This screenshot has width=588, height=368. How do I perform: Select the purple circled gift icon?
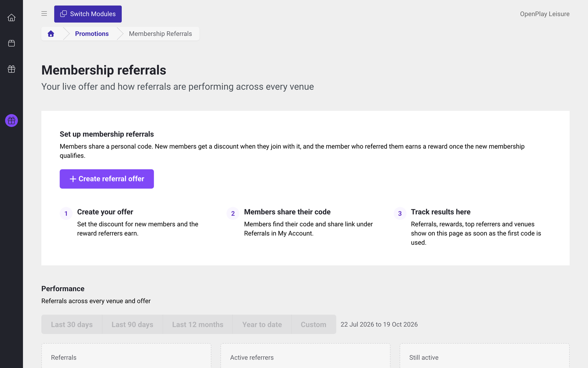pos(11,121)
